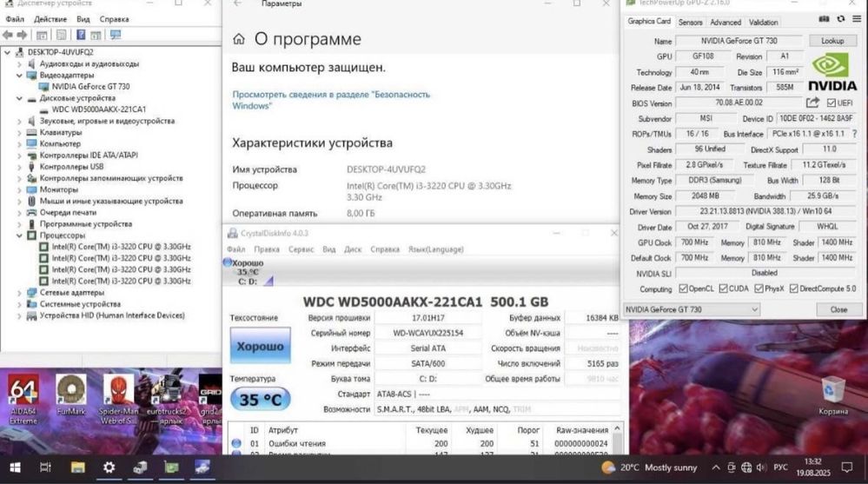Collapse the Процессоры tree node
The image size is (868, 484).
19,235
